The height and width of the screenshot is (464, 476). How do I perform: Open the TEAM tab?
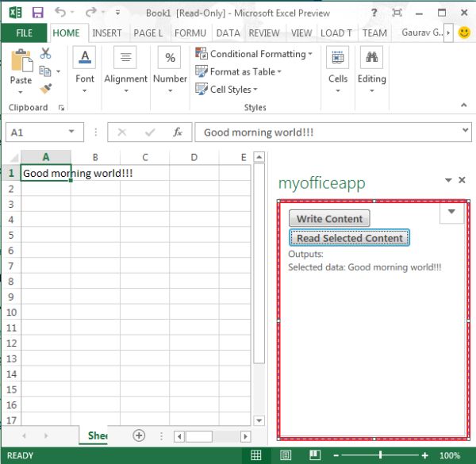pos(374,33)
